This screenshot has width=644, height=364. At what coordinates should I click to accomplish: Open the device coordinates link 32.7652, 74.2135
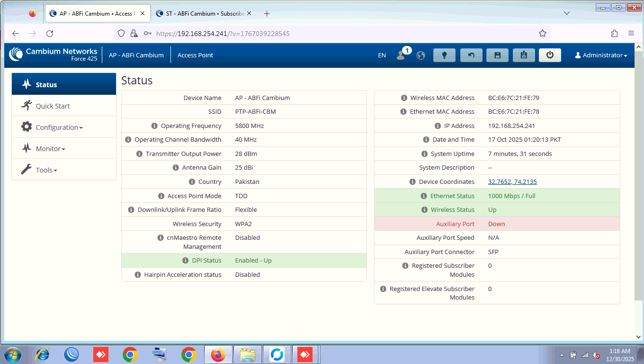pyautogui.click(x=512, y=182)
